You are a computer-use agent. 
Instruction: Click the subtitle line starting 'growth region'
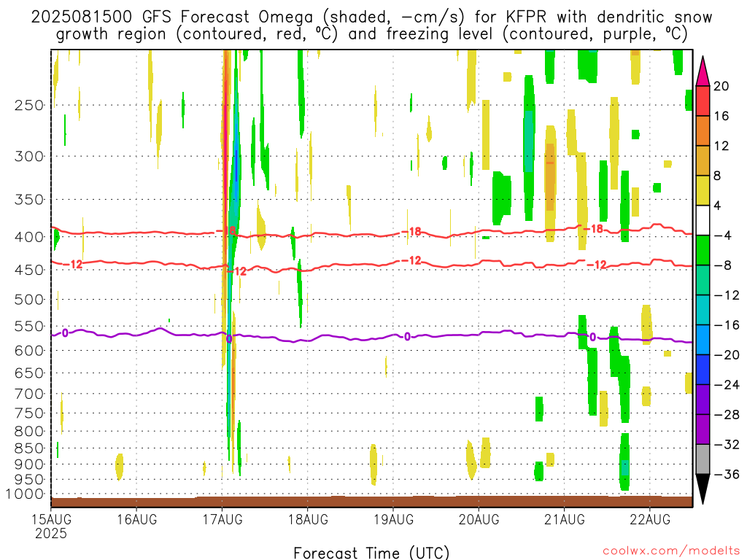(x=371, y=34)
